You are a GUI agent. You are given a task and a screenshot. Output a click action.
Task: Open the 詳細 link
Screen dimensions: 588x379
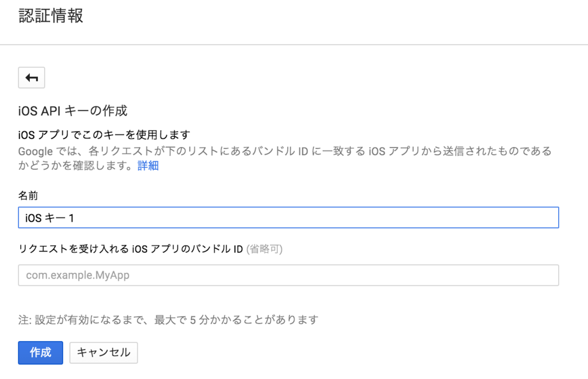pos(147,165)
